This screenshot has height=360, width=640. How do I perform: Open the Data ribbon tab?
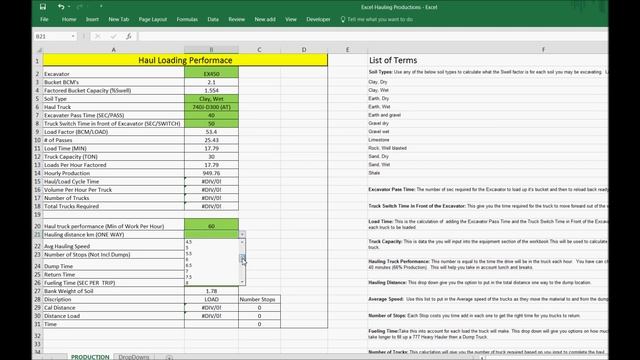pyautogui.click(x=213, y=19)
